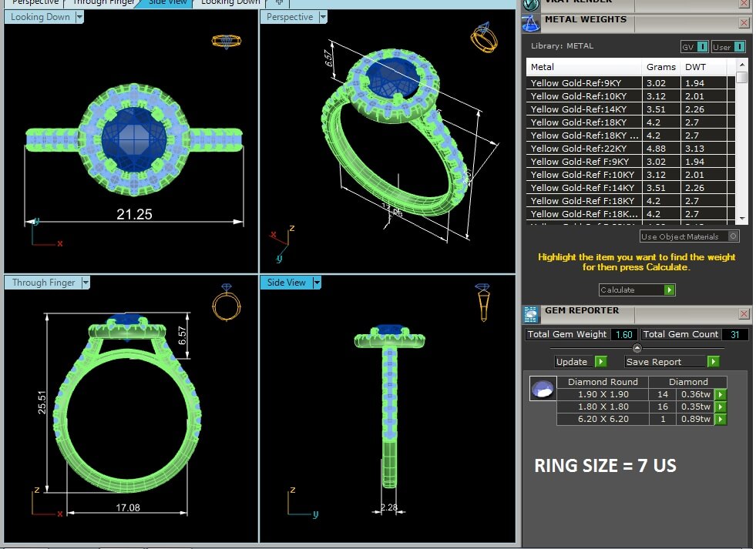This screenshot has height=549, width=756.
Task: Click the Gem Reporter panel icon
Action: 530,313
